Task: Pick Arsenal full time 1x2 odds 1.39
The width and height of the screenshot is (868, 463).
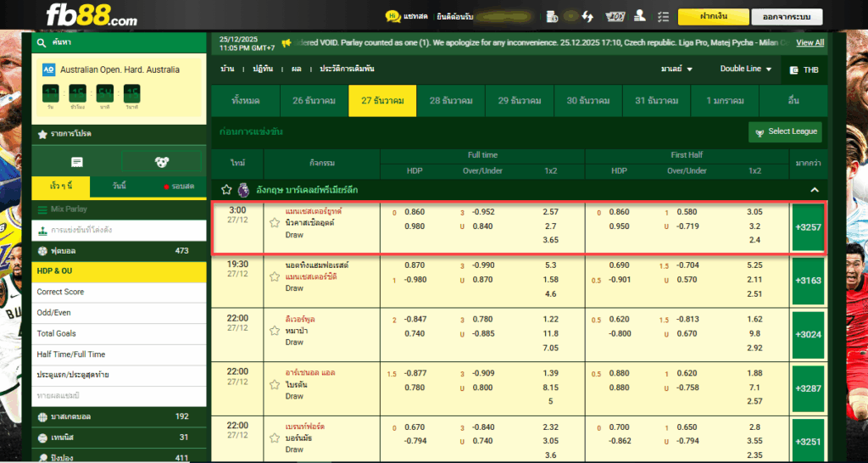Action: coord(551,373)
